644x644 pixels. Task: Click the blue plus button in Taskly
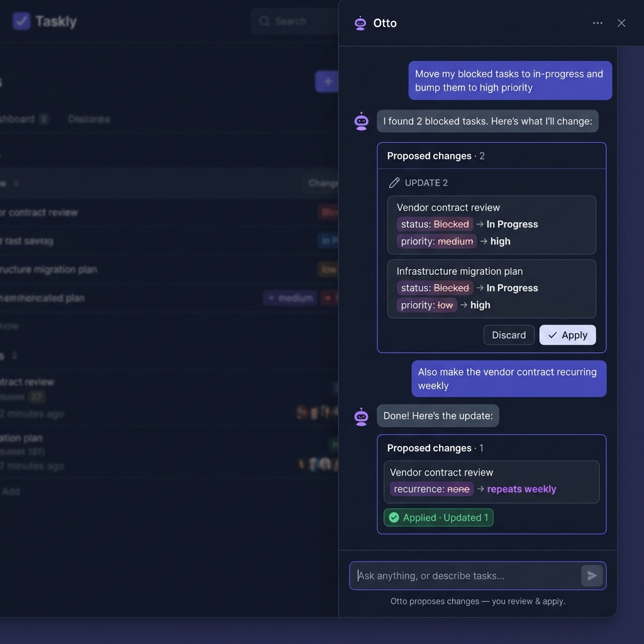point(327,81)
